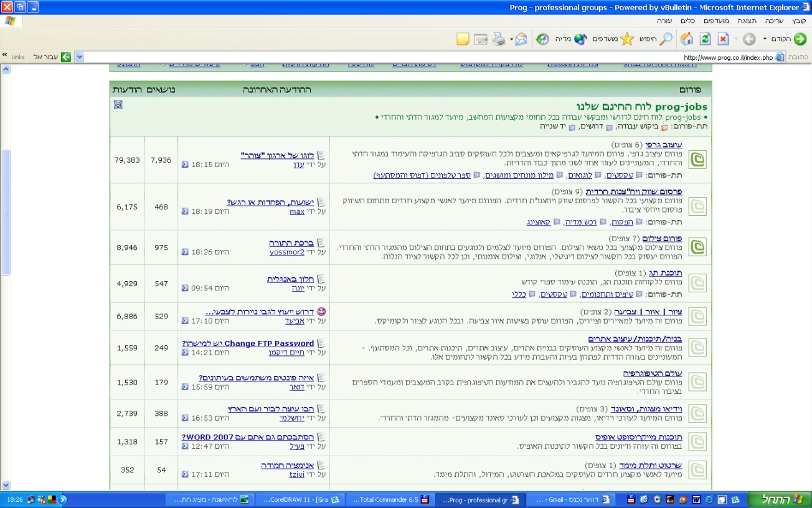Click the forum status icon for עיצוב גרפי

698,160
